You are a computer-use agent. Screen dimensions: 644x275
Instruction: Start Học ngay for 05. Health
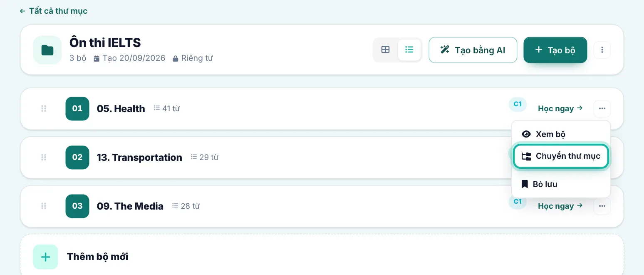560,109
